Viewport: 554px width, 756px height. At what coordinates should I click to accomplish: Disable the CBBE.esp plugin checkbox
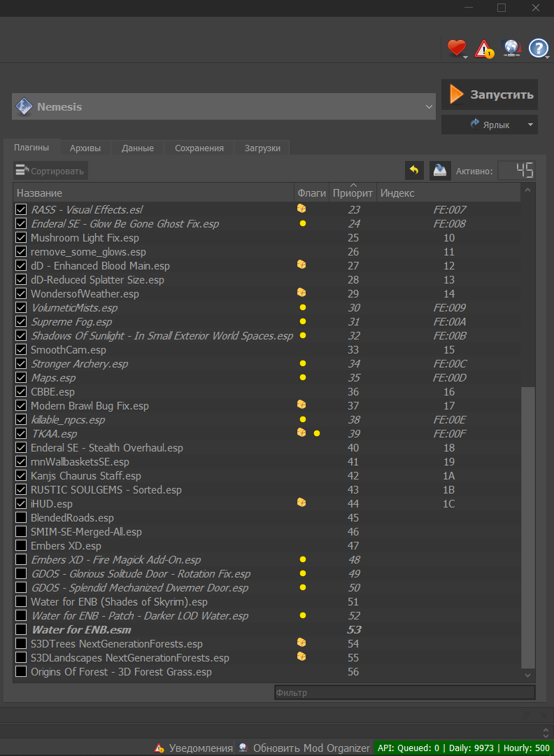point(21,391)
